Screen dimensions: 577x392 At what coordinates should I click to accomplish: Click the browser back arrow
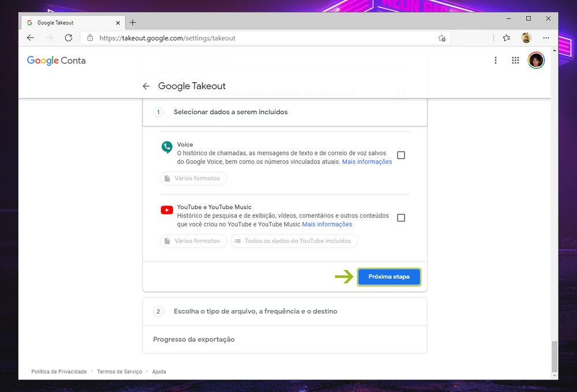[x=31, y=38]
